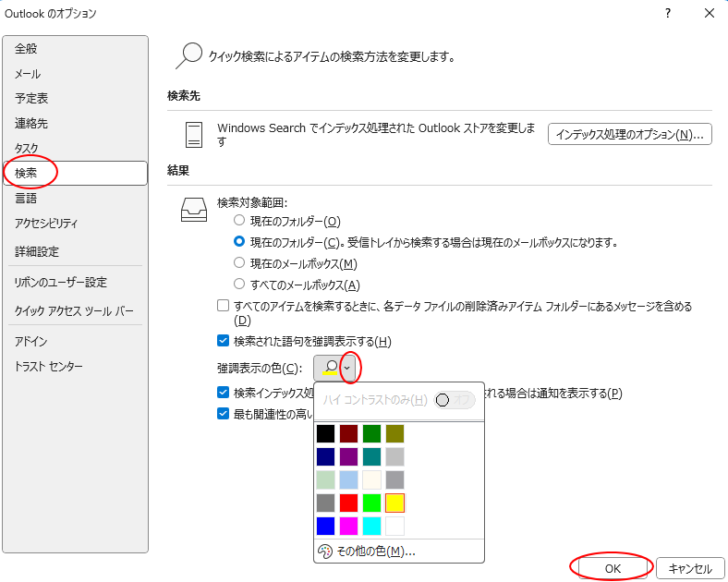The image size is (728, 582).
Task: Select the cream color swatch
Action: 372,480
